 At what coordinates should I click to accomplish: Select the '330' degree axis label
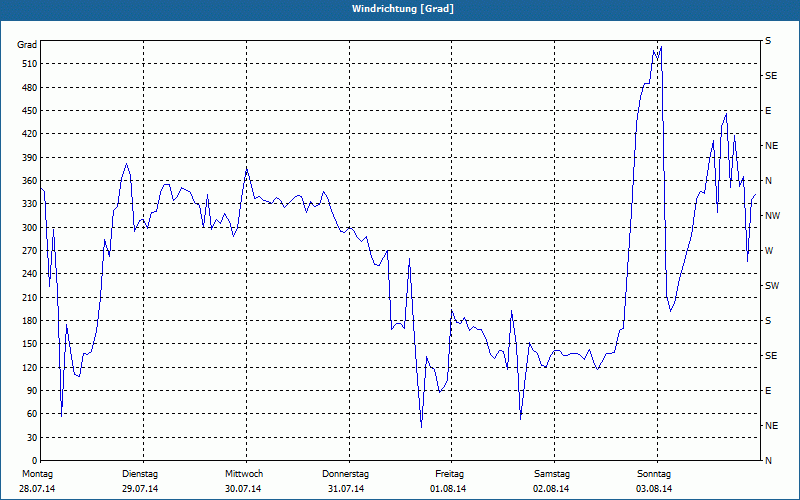[30, 204]
